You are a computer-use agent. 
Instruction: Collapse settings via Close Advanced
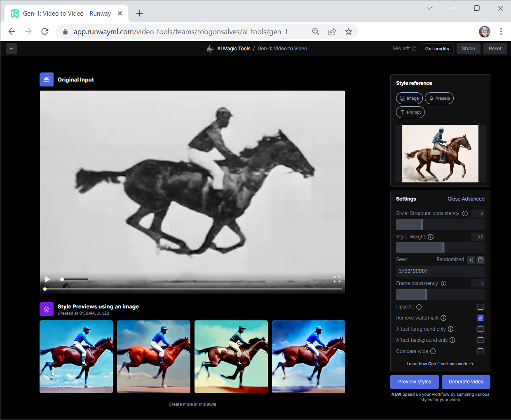click(x=466, y=199)
